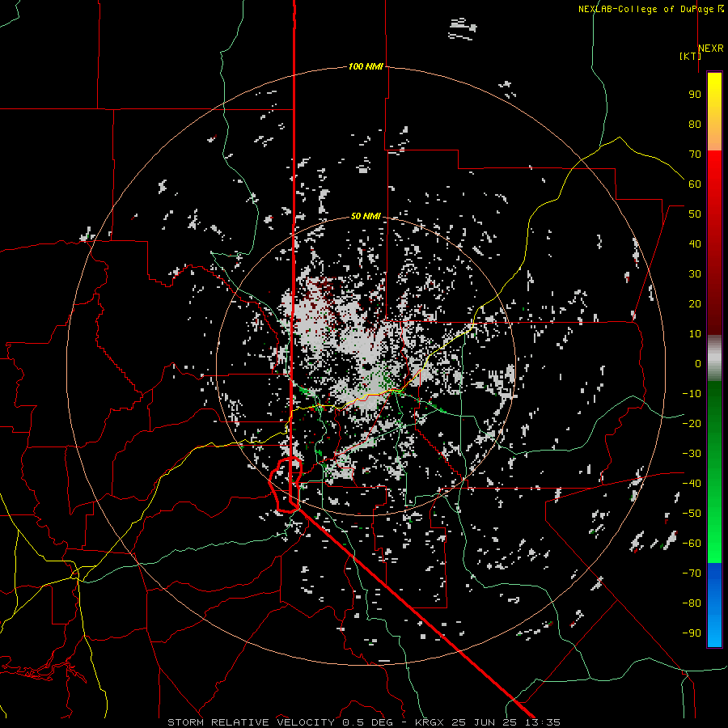Pick the blue segment of the color bar
Viewport: 728px width, 728px height.
[x=714, y=605]
